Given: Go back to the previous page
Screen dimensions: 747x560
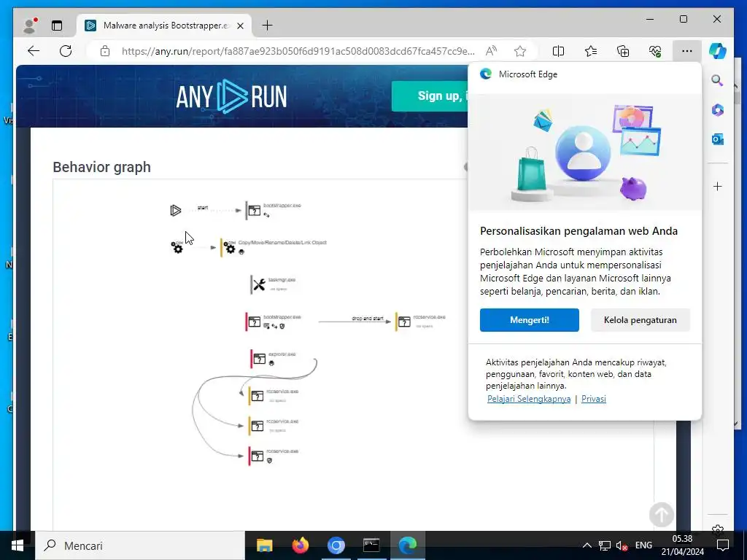Looking at the screenshot, I should coord(34,51).
